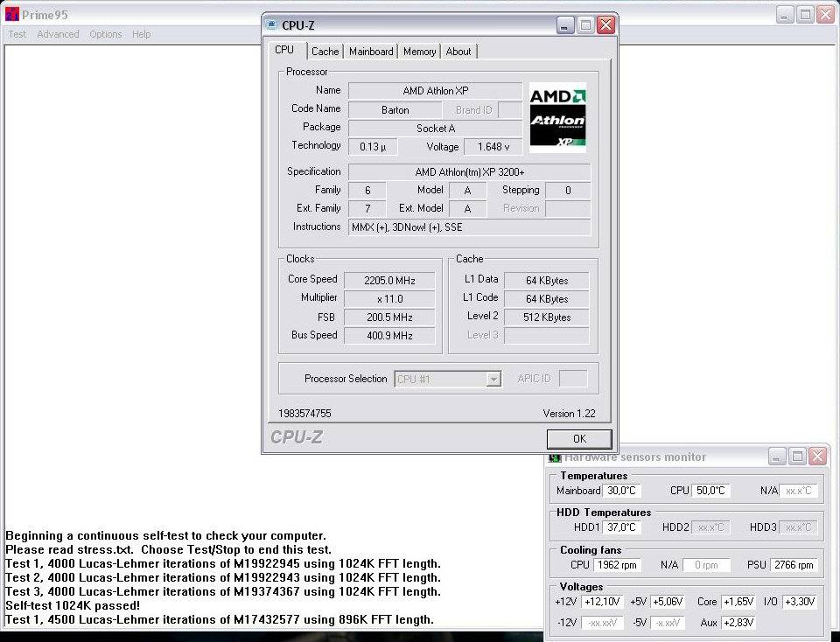Open the Options menu in Prime95

tap(105, 34)
